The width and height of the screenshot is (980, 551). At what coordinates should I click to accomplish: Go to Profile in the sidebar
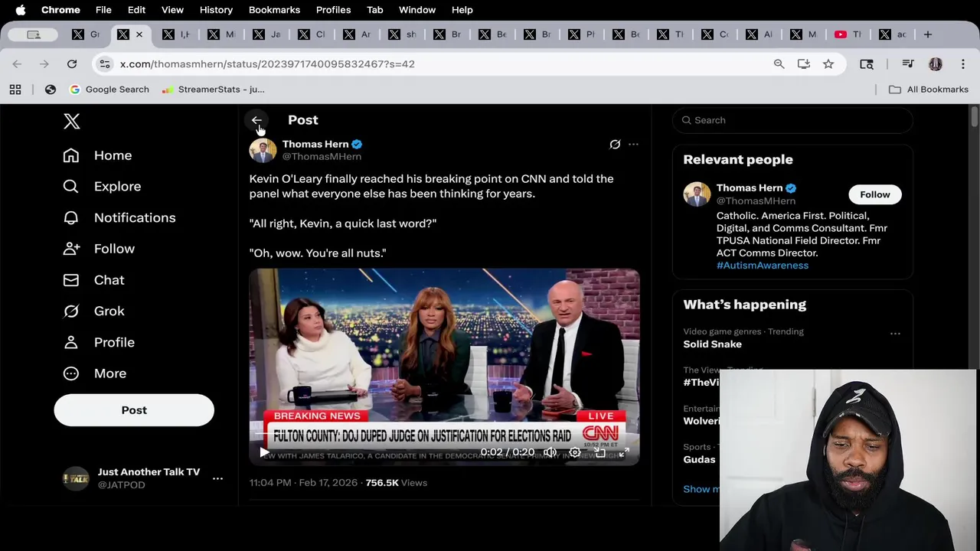tap(99, 342)
